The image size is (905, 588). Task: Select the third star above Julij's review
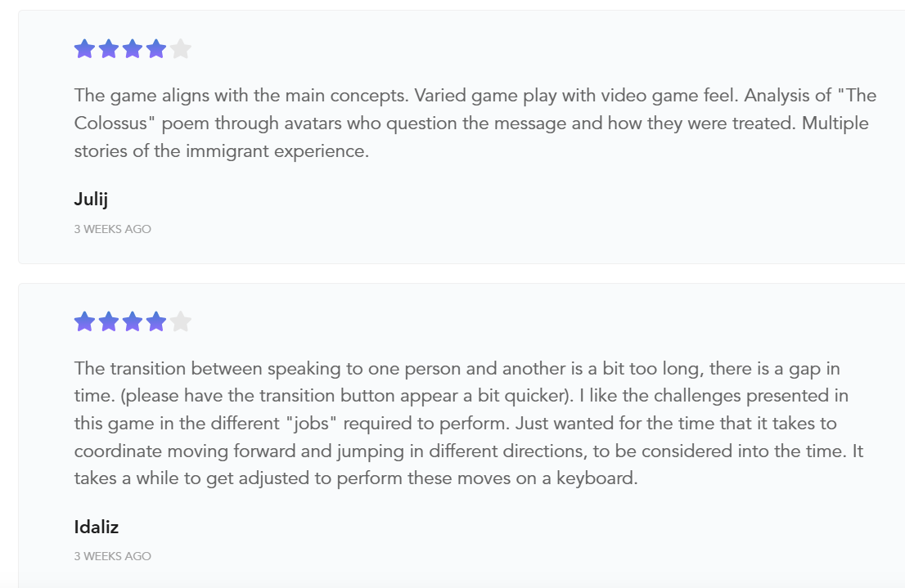click(x=133, y=49)
